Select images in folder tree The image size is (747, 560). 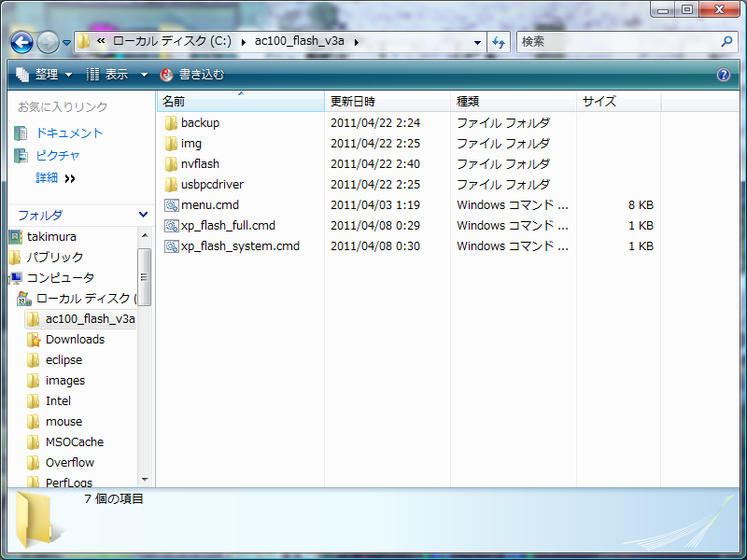coord(65,381)
